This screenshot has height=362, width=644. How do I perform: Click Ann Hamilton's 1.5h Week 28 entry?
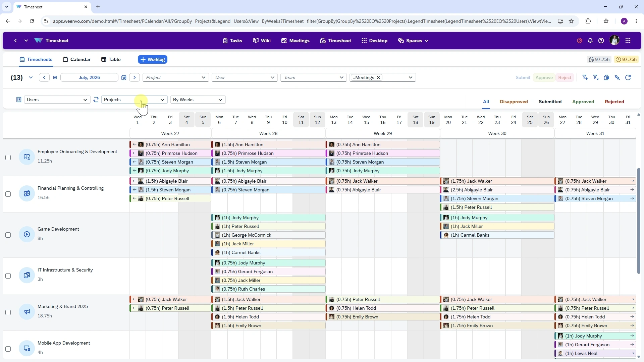point(268,144)
